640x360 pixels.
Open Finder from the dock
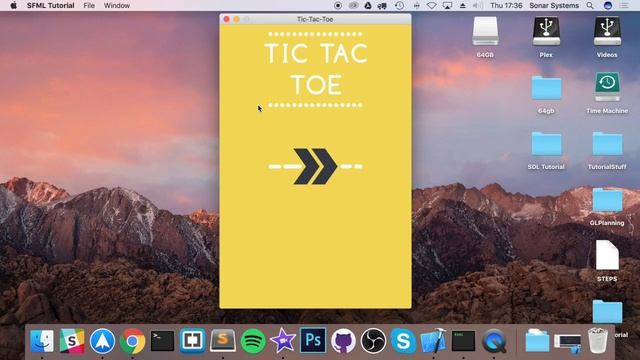(42, 341)
